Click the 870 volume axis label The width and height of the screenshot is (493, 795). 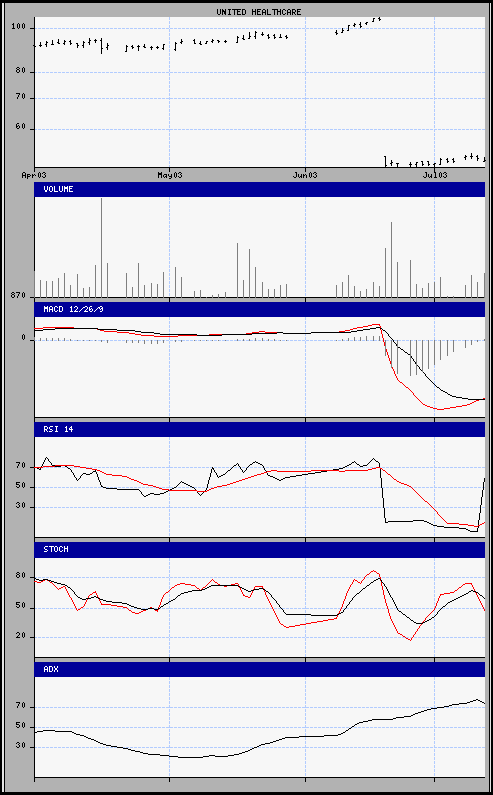click(18, 295)
